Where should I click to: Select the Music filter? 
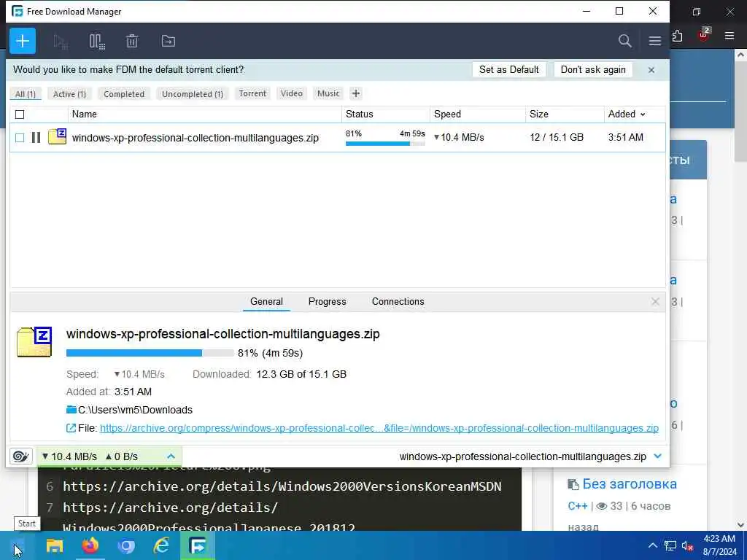(x=328, y=93)
